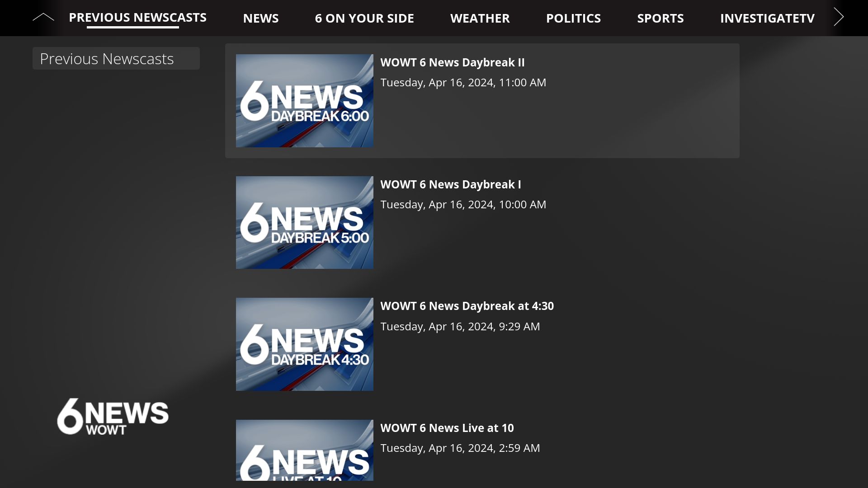Switch to the WEATHER tab
Image resolution: width=868 pixels, height=488 pixels.
480,18
